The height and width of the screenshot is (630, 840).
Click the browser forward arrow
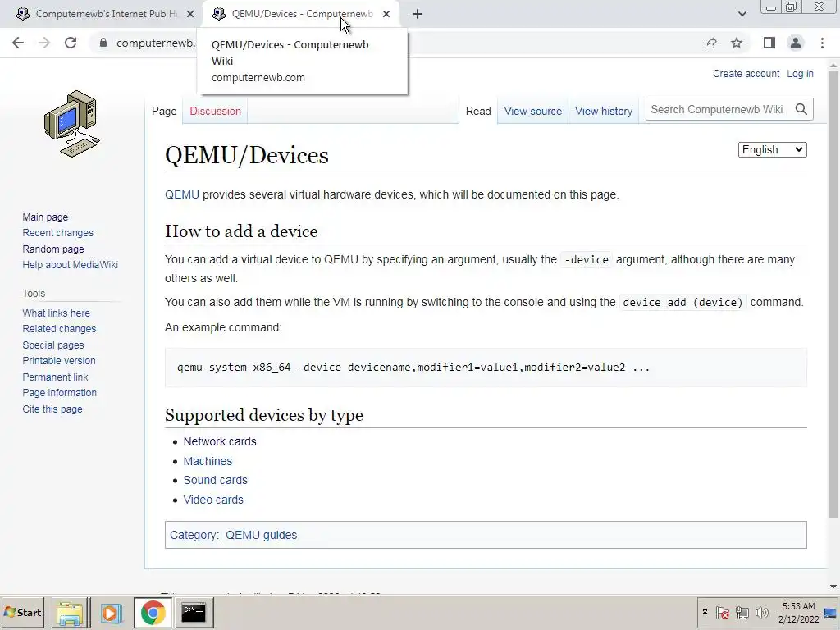(44, 43)
